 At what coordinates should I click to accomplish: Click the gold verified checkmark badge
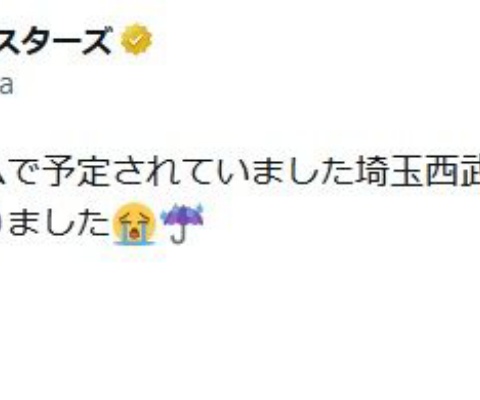pos(136,39)
